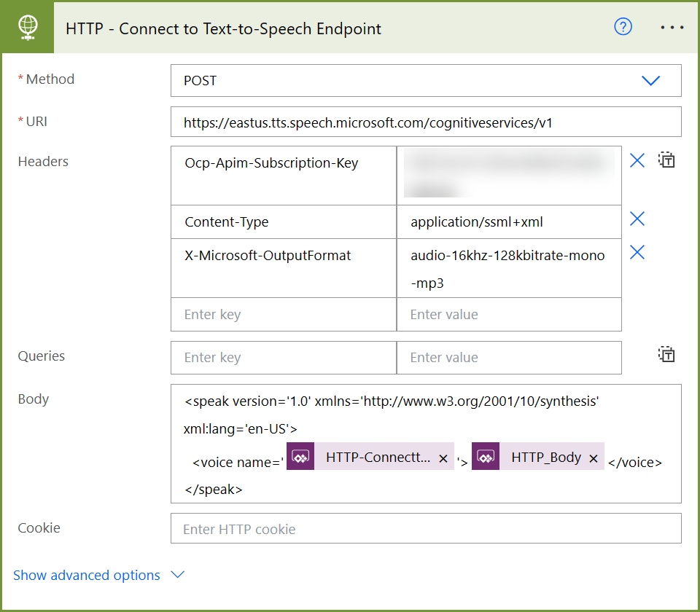The width and height of the screenshot is (700, 612).
Task: Open the ellipsis menu for this action
Action: point(672,27)
